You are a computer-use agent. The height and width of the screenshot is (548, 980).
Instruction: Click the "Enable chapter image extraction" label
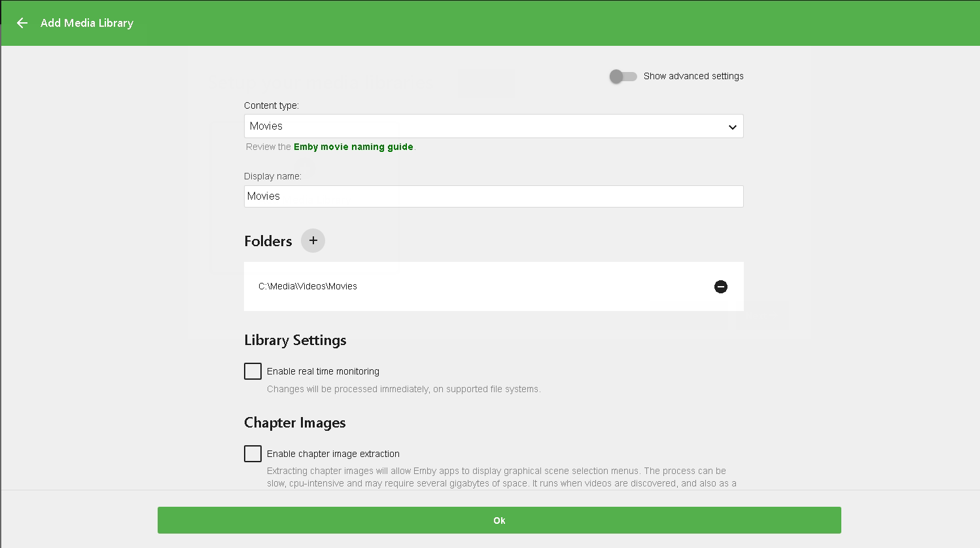click(x=333, y=454)
